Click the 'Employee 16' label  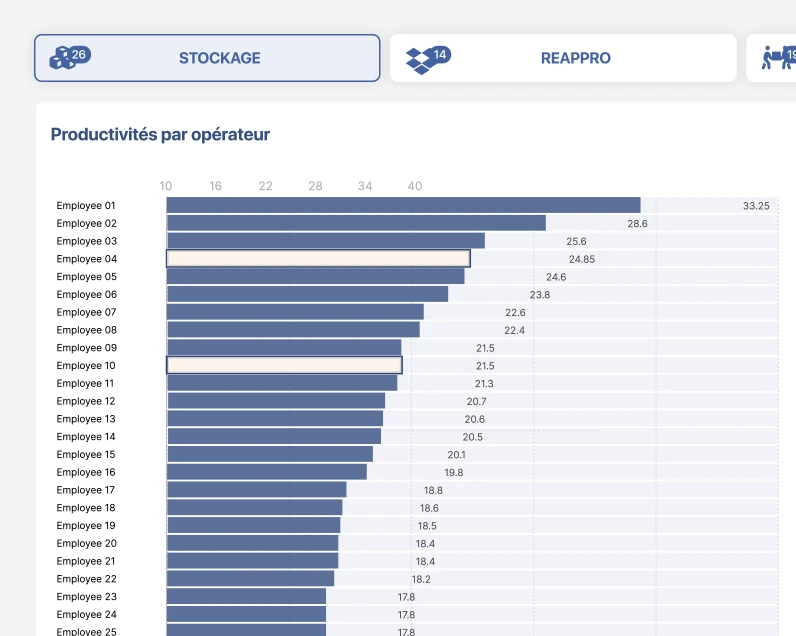point(86,472)
